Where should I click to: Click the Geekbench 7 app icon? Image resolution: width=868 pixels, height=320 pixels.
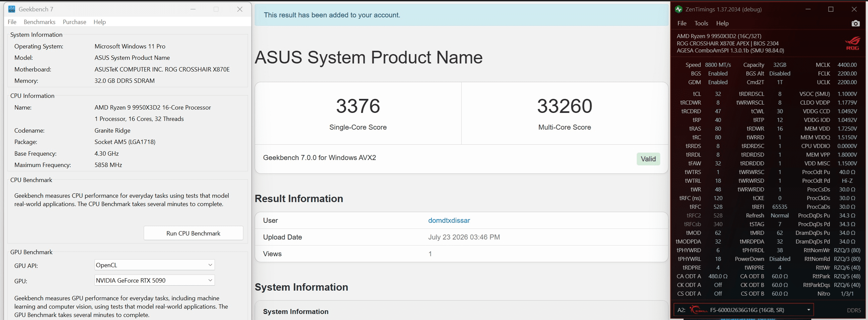click(11, 9)
